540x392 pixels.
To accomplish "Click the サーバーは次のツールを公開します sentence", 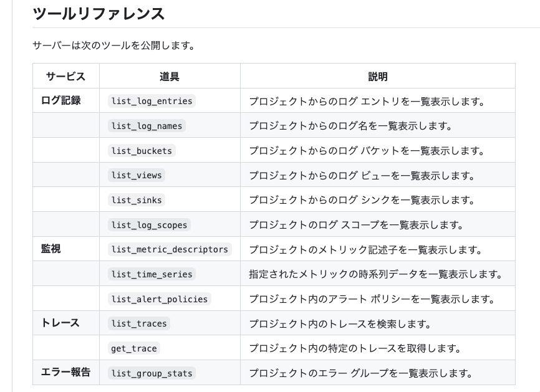I will pos(113,45).
